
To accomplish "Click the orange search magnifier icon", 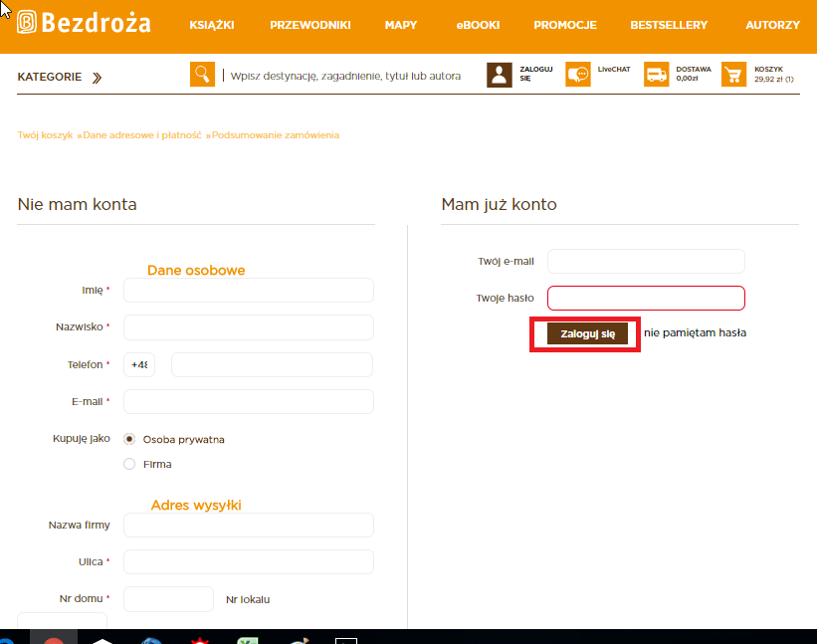I will 202,74.
